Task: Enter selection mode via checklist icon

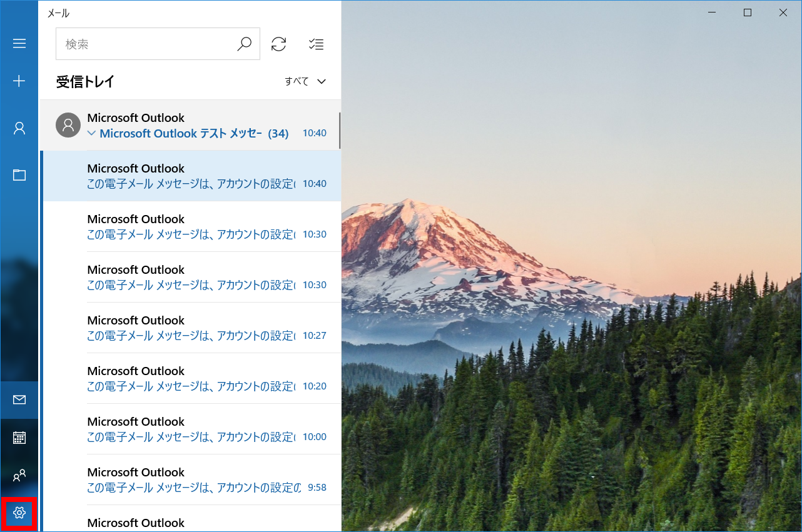Action: tap(316, 44)
